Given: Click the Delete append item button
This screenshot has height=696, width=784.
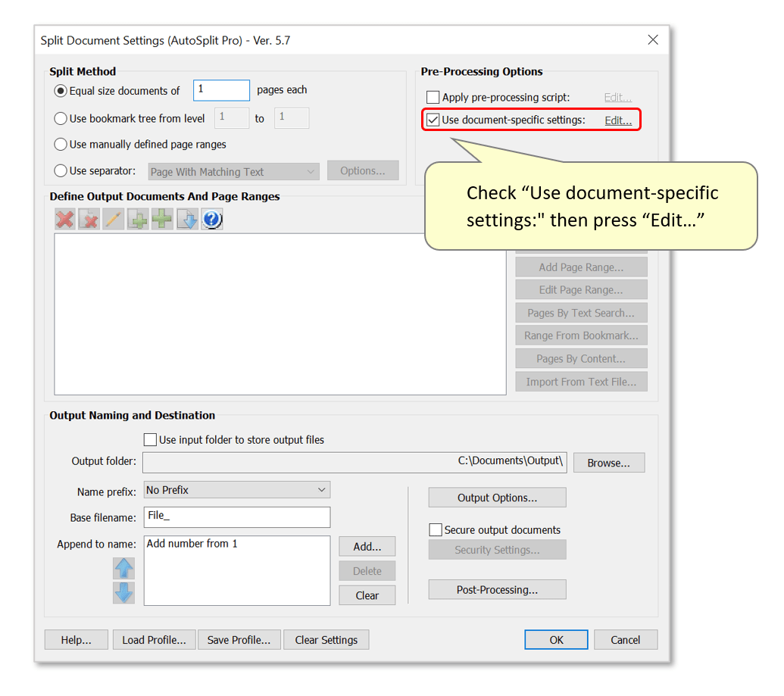Looking at the screenshot, I should (367, 571).
